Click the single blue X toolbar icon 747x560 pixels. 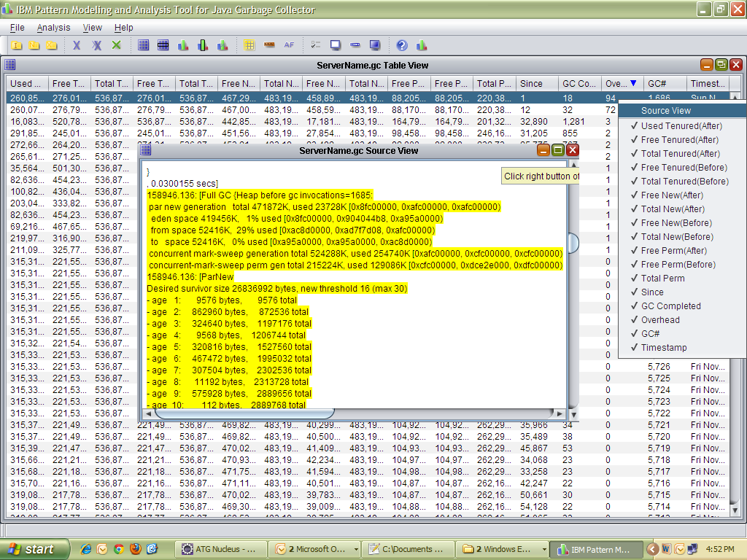76,45
